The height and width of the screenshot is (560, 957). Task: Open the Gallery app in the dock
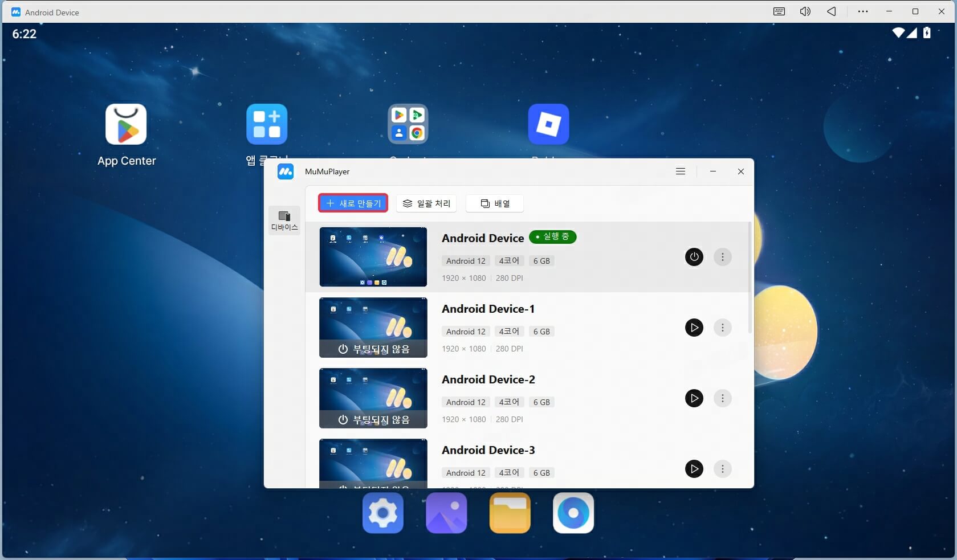(446, 513)
